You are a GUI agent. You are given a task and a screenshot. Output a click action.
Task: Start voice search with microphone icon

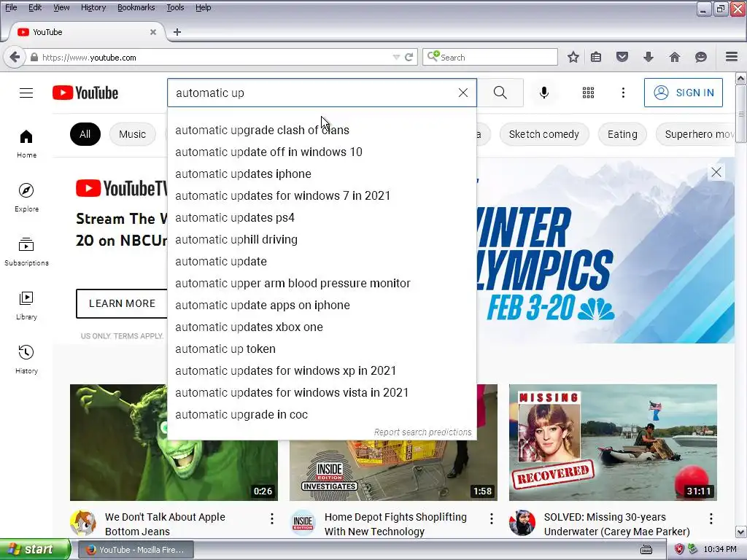pyautogui.click(x=544, y=93)
